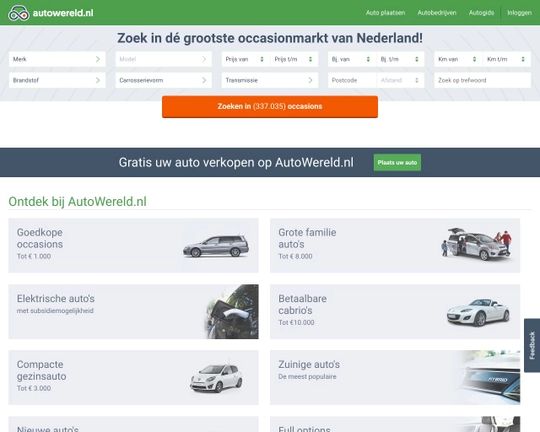This screenshot has width=540, height=432.
Task: Expand the Carrosserievorm selector
Action: point(163,80)
